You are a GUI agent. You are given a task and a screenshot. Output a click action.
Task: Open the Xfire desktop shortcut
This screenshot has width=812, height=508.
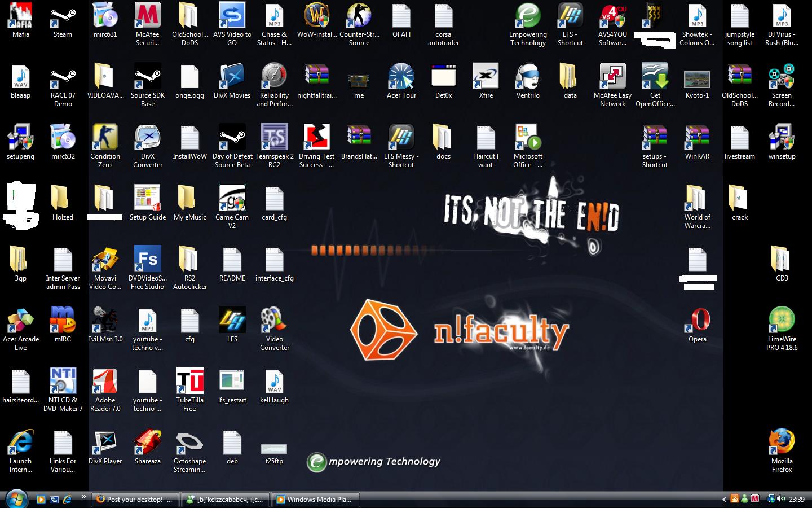pyautogui.click(x=486, y=81)
